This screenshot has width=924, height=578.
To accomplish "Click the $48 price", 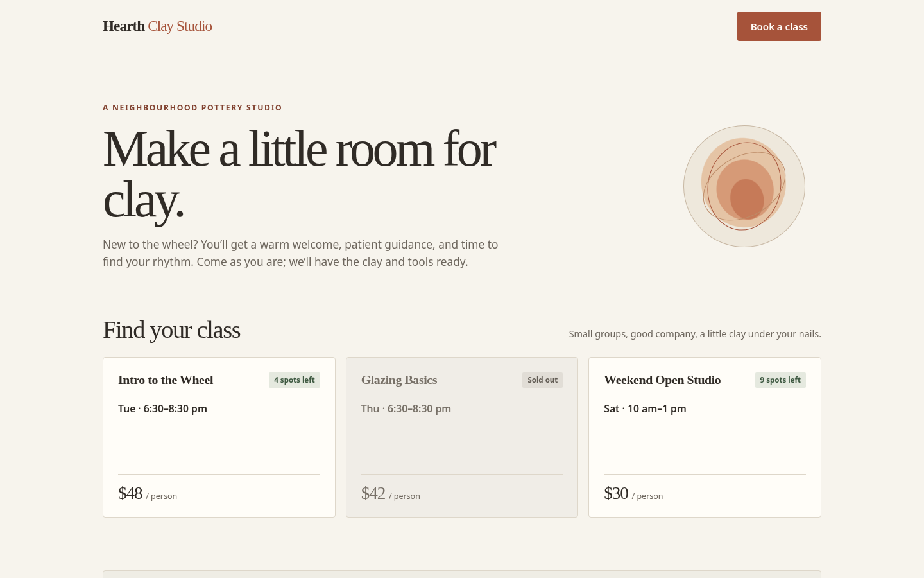I will [x=130, y=493].
